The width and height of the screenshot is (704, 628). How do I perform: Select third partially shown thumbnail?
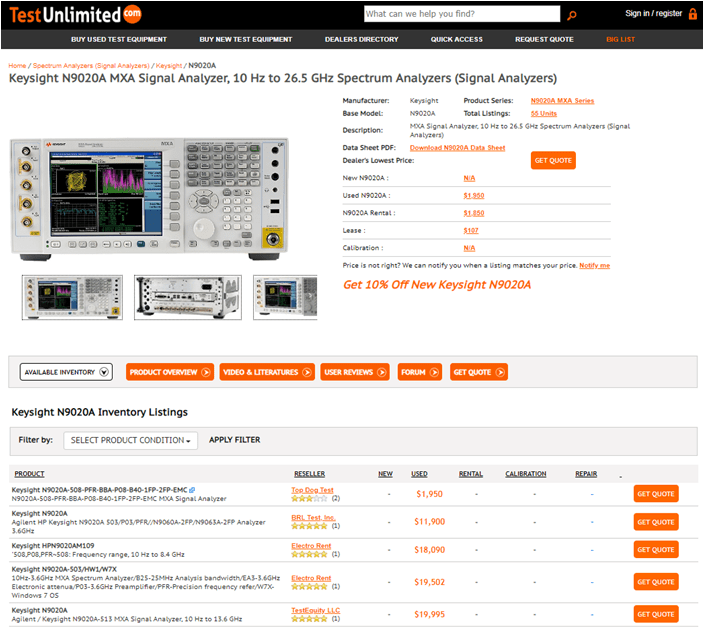pos(285,297)
